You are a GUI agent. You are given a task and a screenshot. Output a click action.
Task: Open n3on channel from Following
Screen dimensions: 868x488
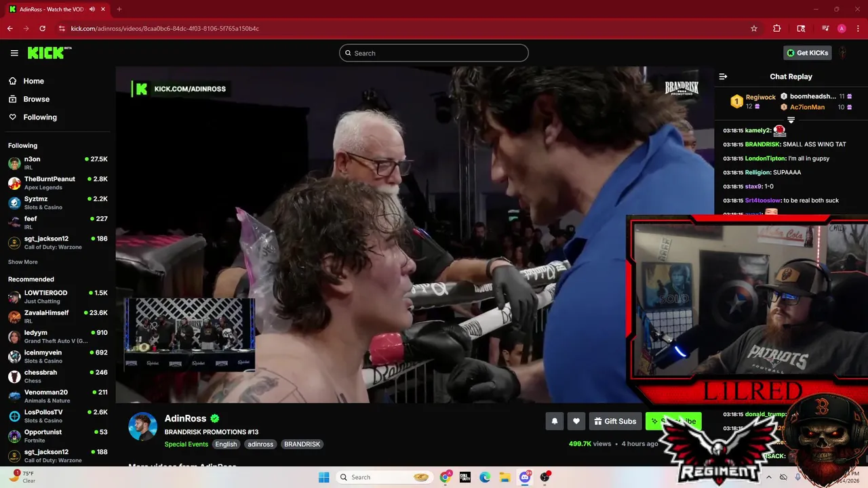click(x=58, y=163)
